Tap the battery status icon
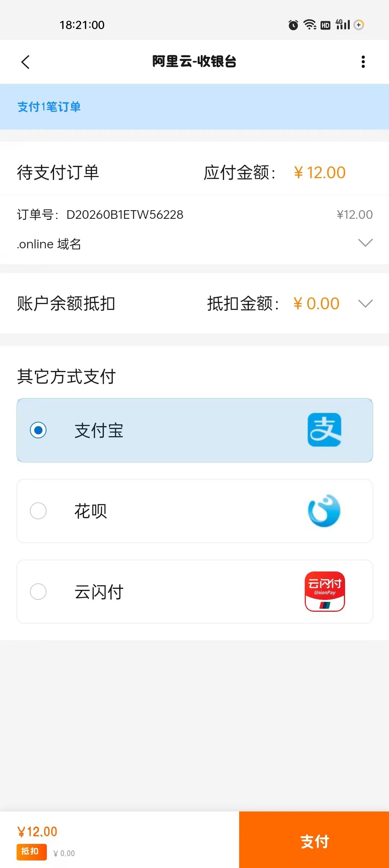This screenshot has width=389, height=868. tap(359, 25)
